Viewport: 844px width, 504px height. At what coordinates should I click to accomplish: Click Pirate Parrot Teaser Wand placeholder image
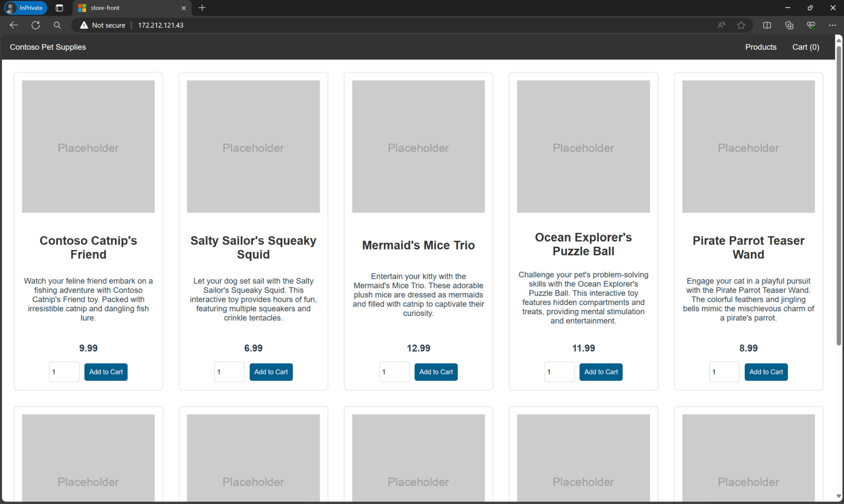(x=748, y=147)
